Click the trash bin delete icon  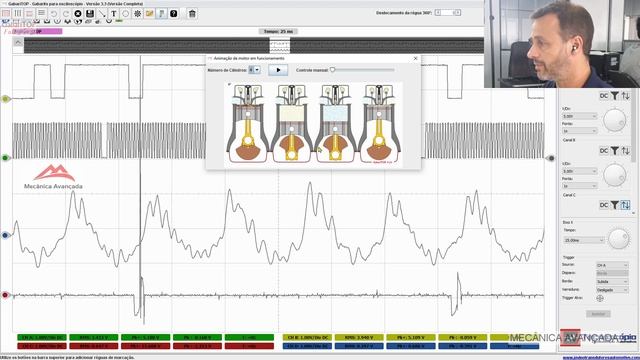(x=192, y=13)
